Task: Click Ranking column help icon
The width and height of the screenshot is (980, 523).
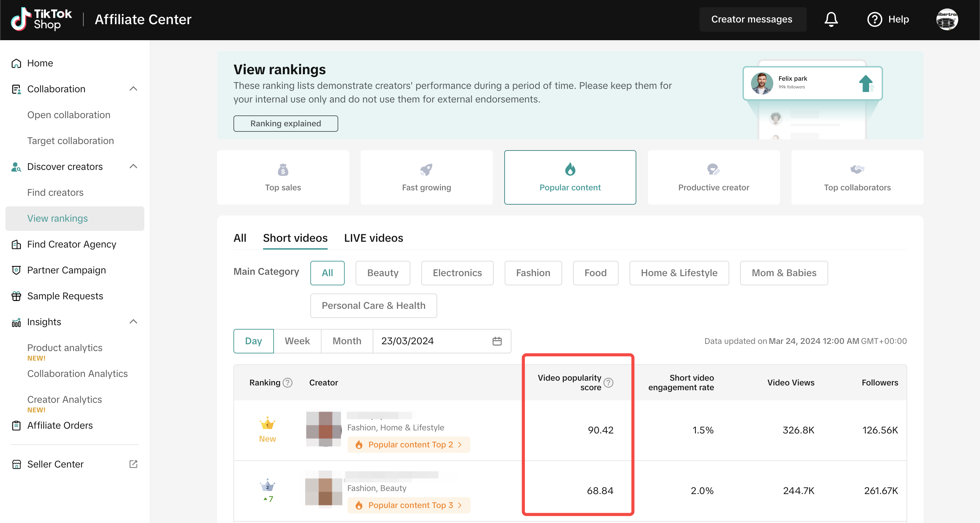Action: (x=288, y=382)
